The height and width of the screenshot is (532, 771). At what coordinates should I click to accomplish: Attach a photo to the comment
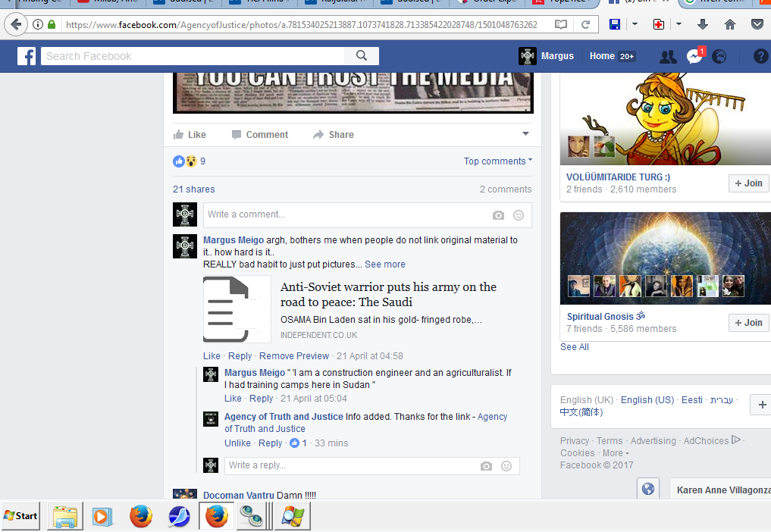coord(498,215)
